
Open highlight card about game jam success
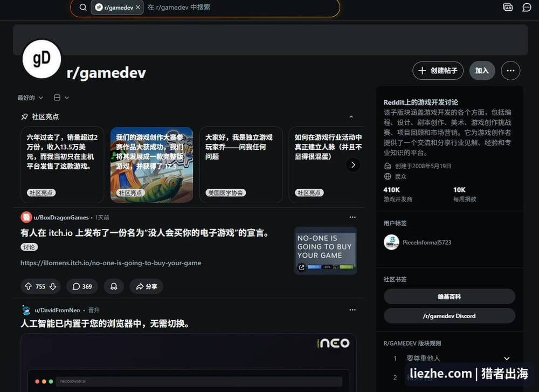pyautogui.click(x=151, y=164)
